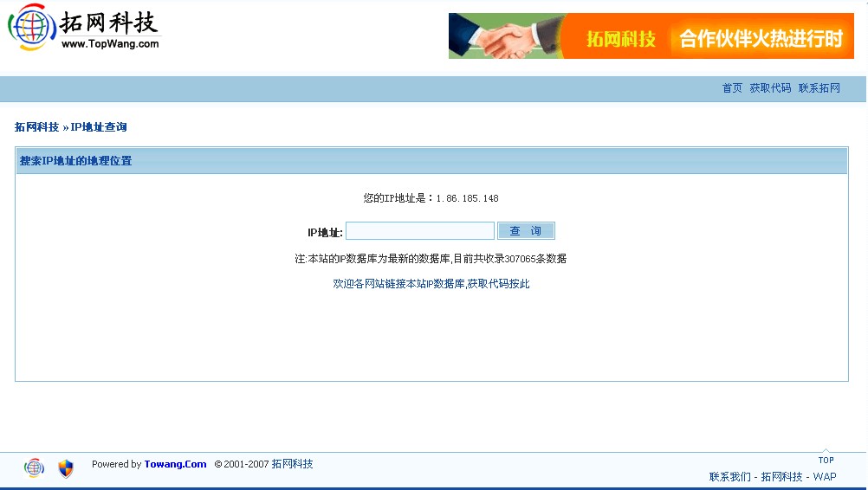Click the footer 拓网科技 copyright link

point(292,464)
